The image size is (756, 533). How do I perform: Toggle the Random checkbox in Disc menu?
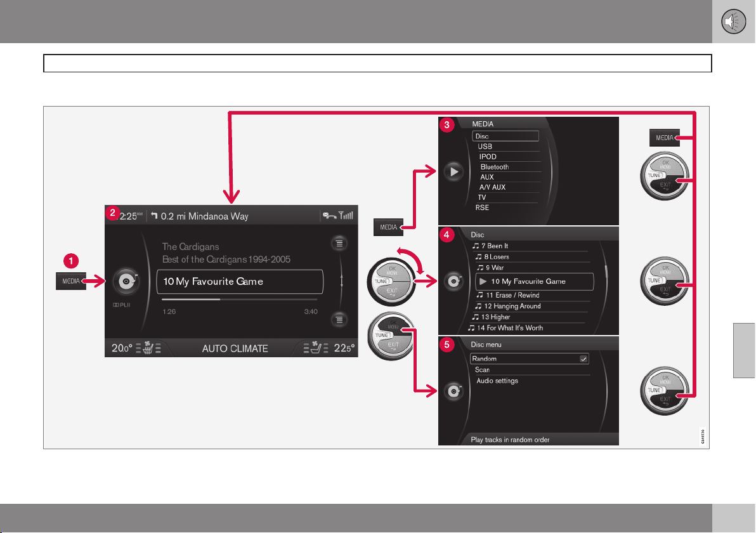583,359
